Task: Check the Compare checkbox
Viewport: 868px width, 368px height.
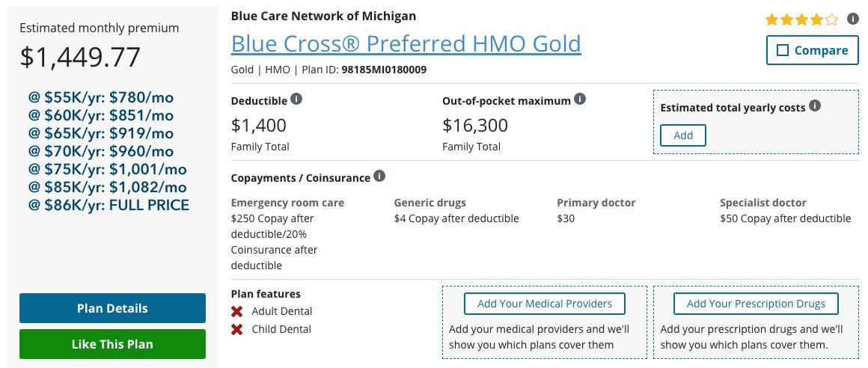Action: pyautogui.click(x=783, y=51)
